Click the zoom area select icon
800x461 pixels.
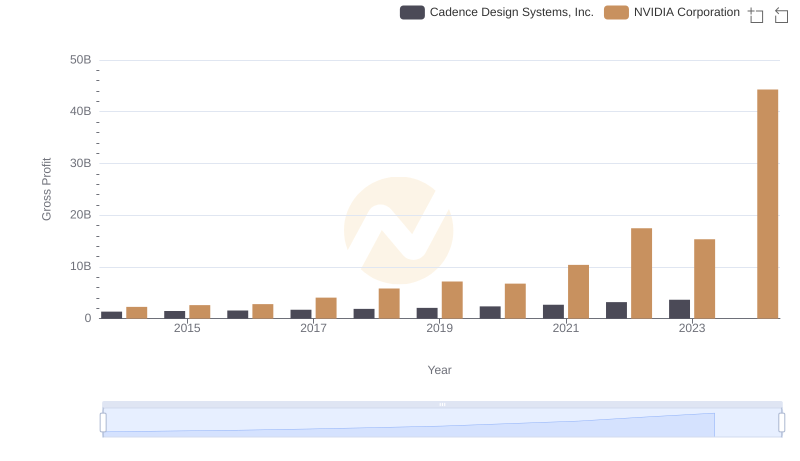tap(756, 15)
